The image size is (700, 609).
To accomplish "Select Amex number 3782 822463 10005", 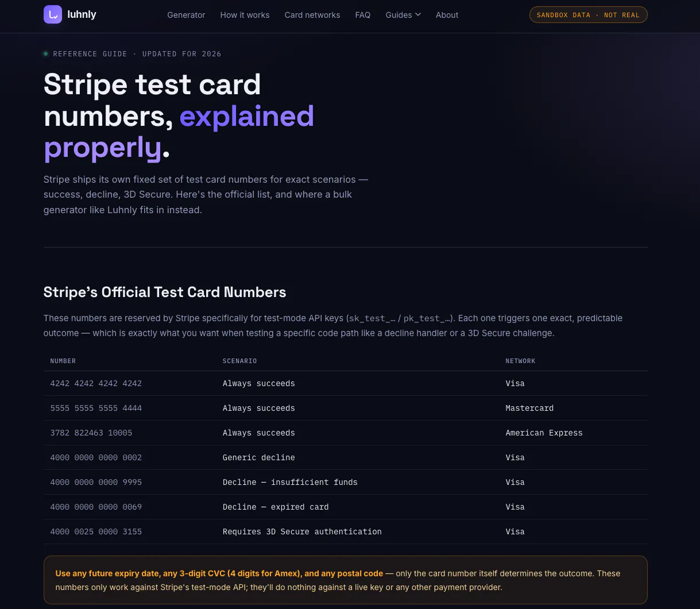I will point(91,433).
